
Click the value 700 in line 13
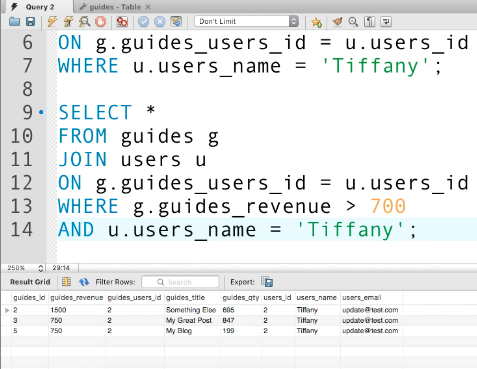(x=388, y=206)
